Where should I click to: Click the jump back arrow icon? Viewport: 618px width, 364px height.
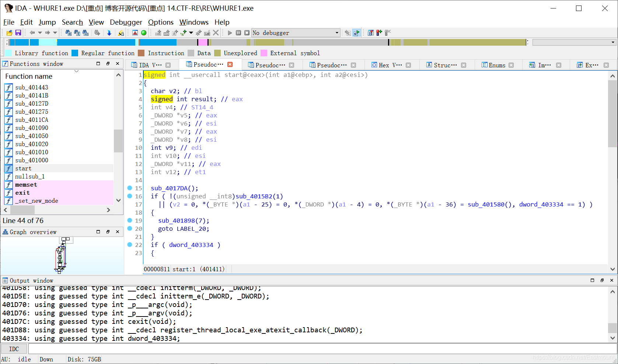coord(32,33)
